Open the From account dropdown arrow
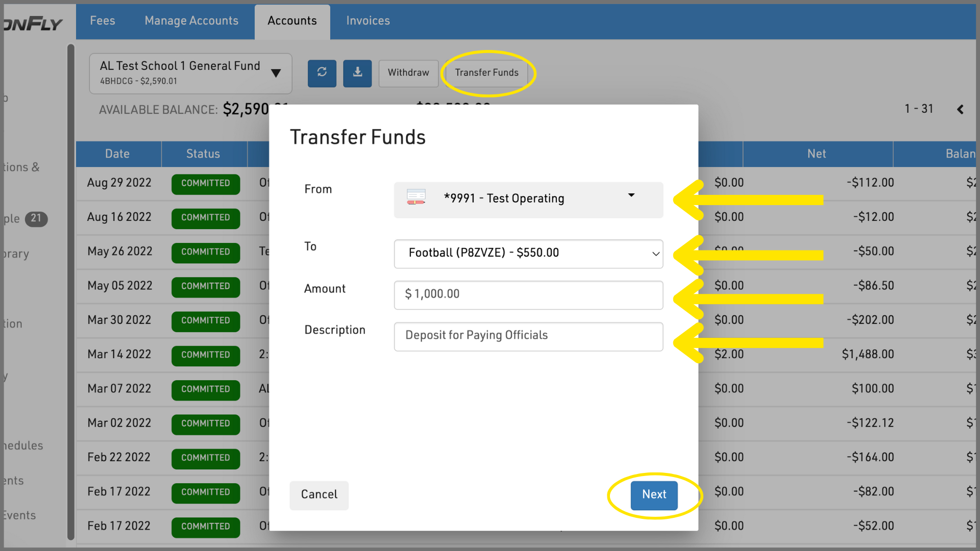Viewport: 980px width, 551px height. pos(631,196)
